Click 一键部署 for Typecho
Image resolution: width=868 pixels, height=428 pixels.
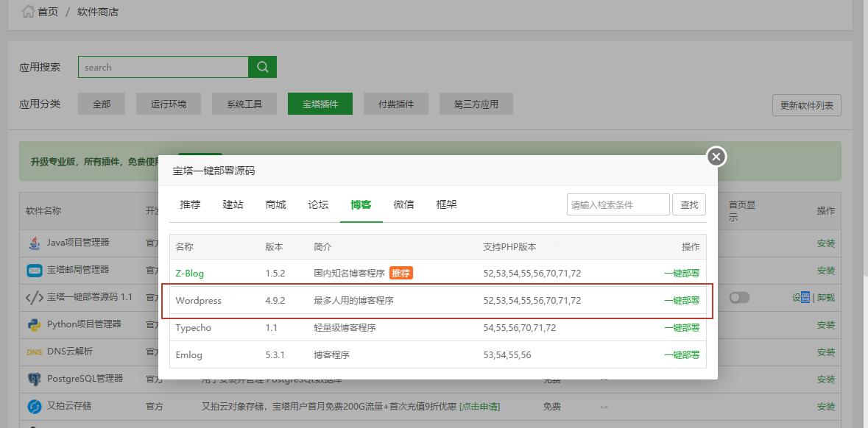click(681, 328)
